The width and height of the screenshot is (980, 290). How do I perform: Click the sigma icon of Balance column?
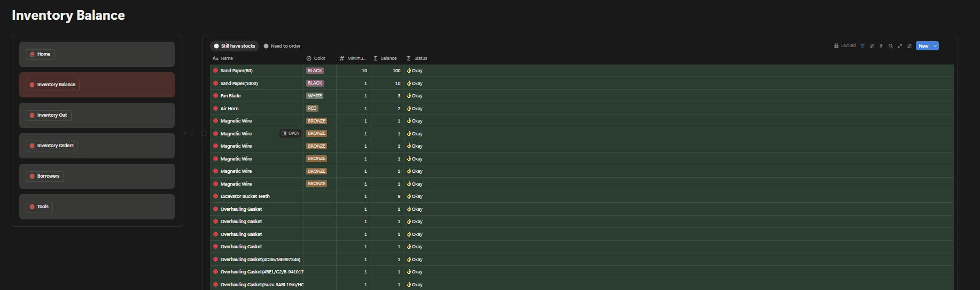click(x=376, y=58)
